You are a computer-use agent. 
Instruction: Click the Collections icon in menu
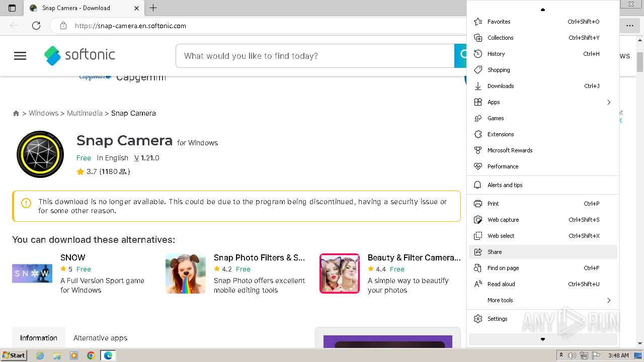[478, 38]
